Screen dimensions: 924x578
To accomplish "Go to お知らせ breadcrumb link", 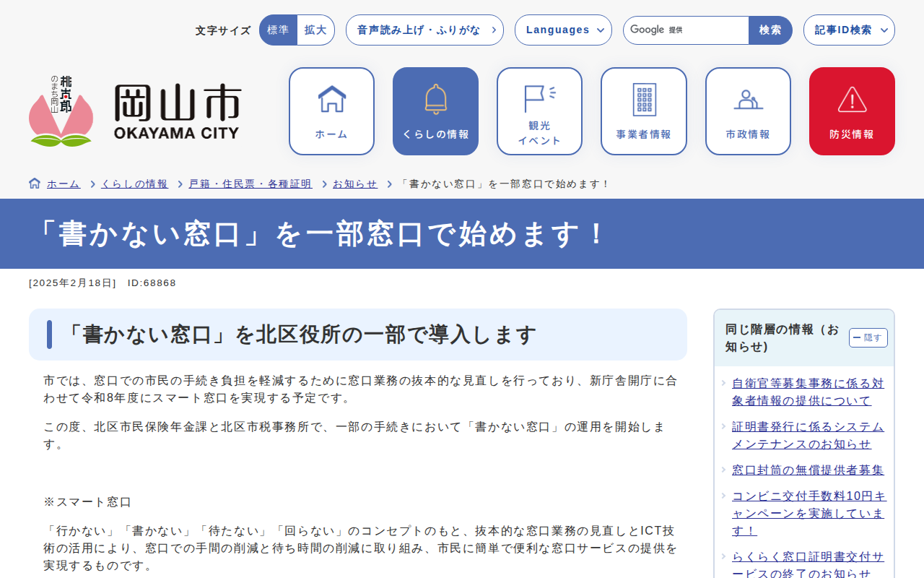I will 355,184.
